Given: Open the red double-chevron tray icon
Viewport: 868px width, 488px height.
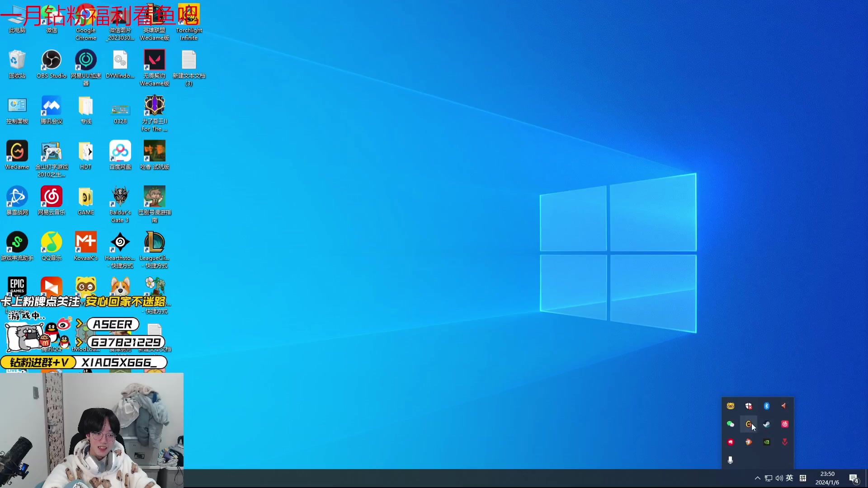Looking at the screenshot, I should coord(785,442).
